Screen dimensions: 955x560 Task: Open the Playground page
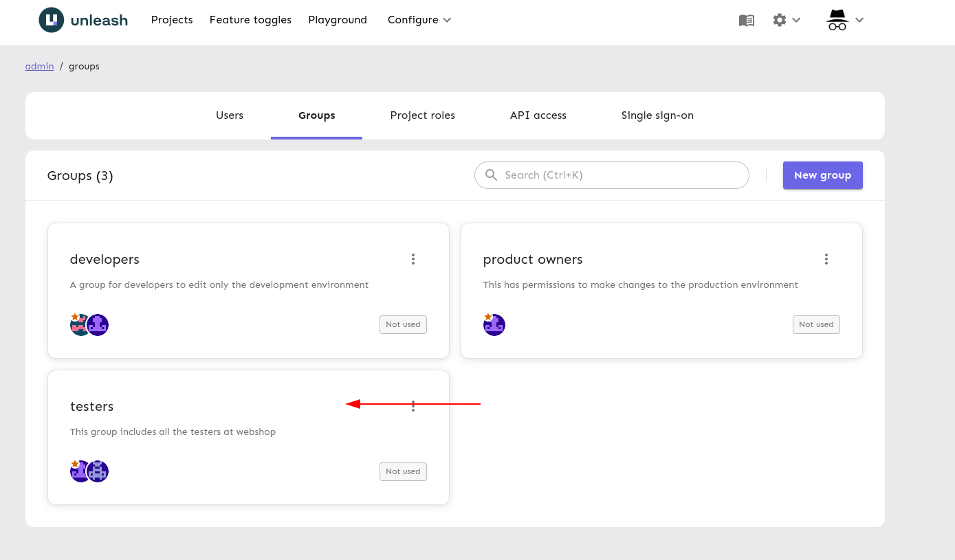point(337,20)
